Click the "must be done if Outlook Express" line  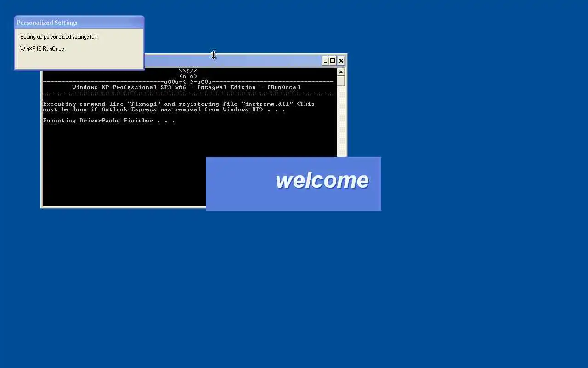(164, 109)
